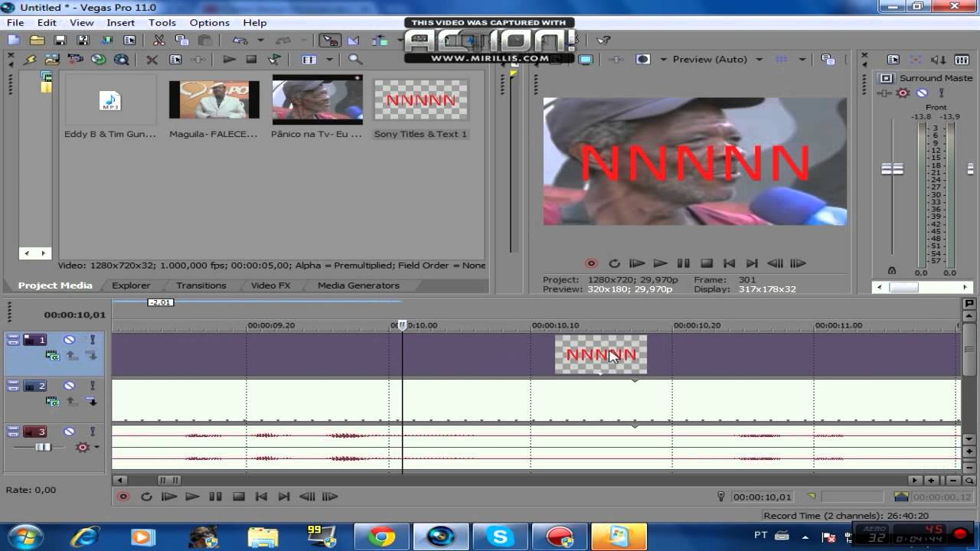This screenshot has width=980, height=551.
Task: Open the Insert menu
Action: coord(121,23)
